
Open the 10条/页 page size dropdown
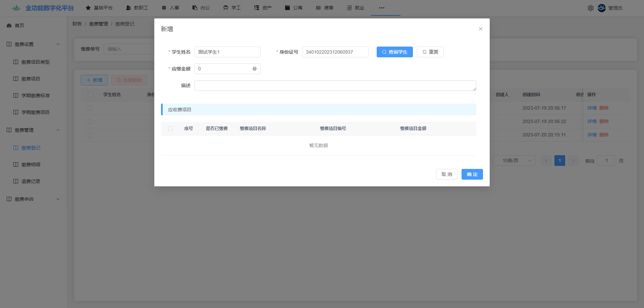(x=514, y=161)
